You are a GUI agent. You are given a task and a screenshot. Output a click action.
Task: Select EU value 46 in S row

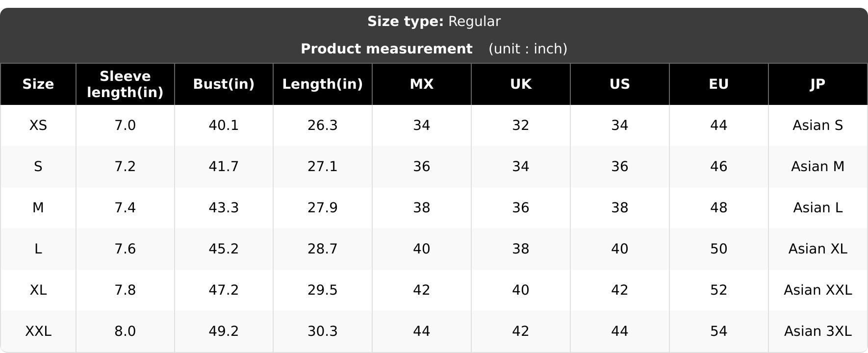(719, 167)
